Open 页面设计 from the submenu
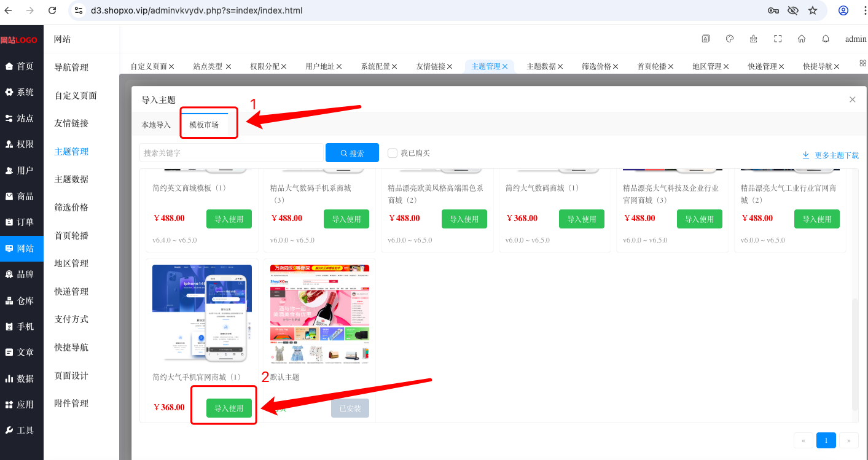The image size is (868, 460). click(x=71, y=376)
